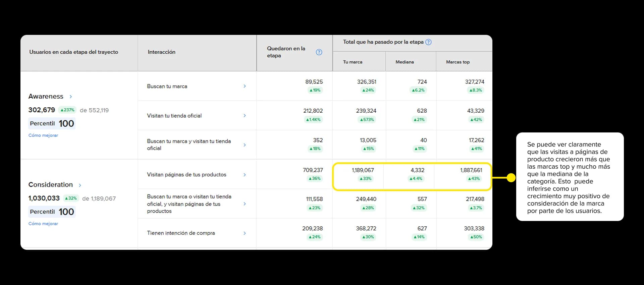Click the 249,440 Tu marca value
644x285 pixels.
coord(366,199)
